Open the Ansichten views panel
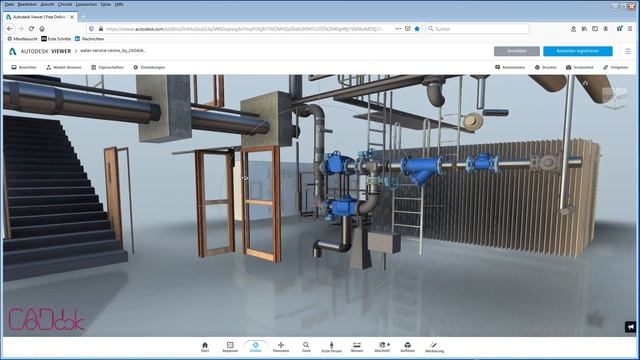This screenshot has height=360, width=640. pos(24,67)
